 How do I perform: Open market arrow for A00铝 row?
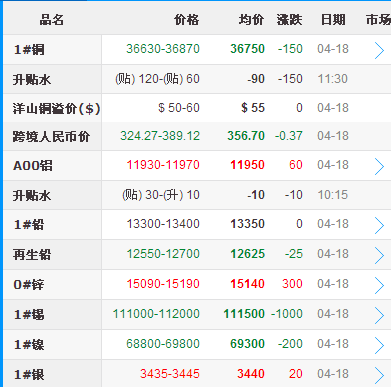click(x=379, y=167)
